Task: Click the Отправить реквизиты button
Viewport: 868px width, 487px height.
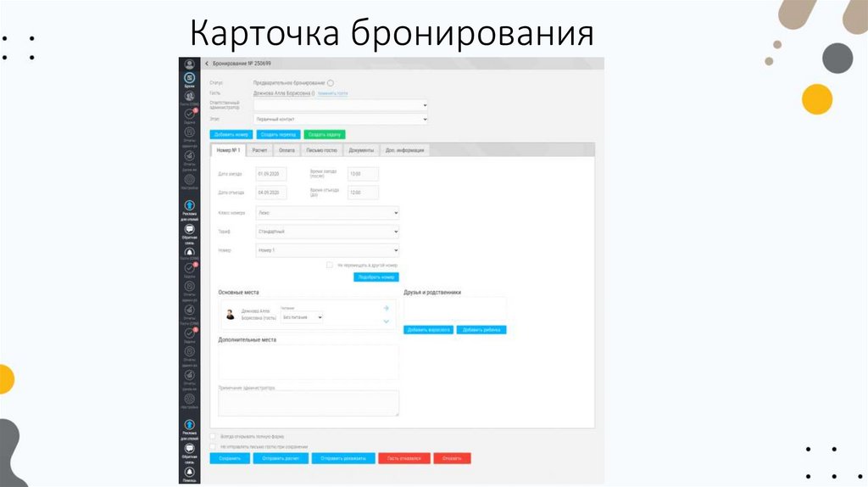Action: pyautogui.click(x=343, y=458)
